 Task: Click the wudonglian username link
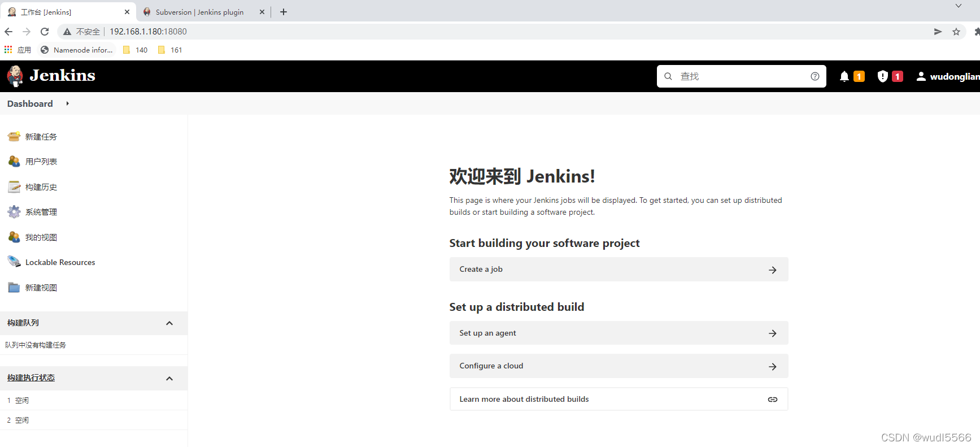click(955, 76)
